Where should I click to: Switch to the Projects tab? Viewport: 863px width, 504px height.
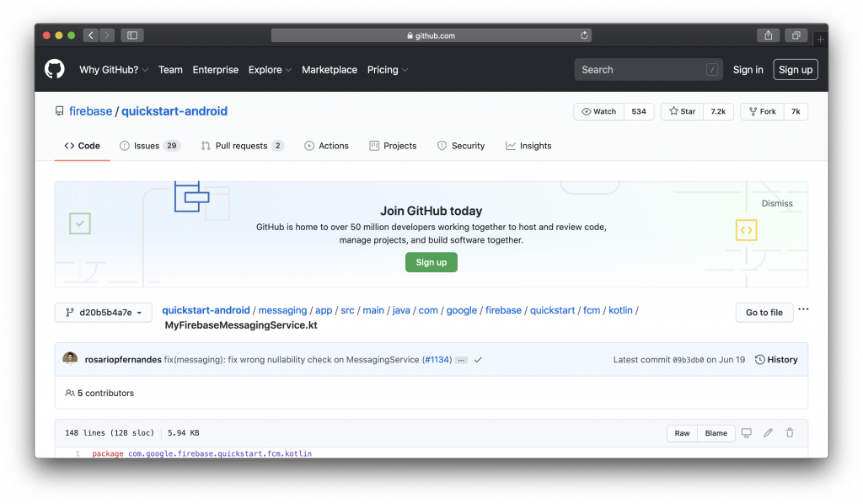point(393,146)
